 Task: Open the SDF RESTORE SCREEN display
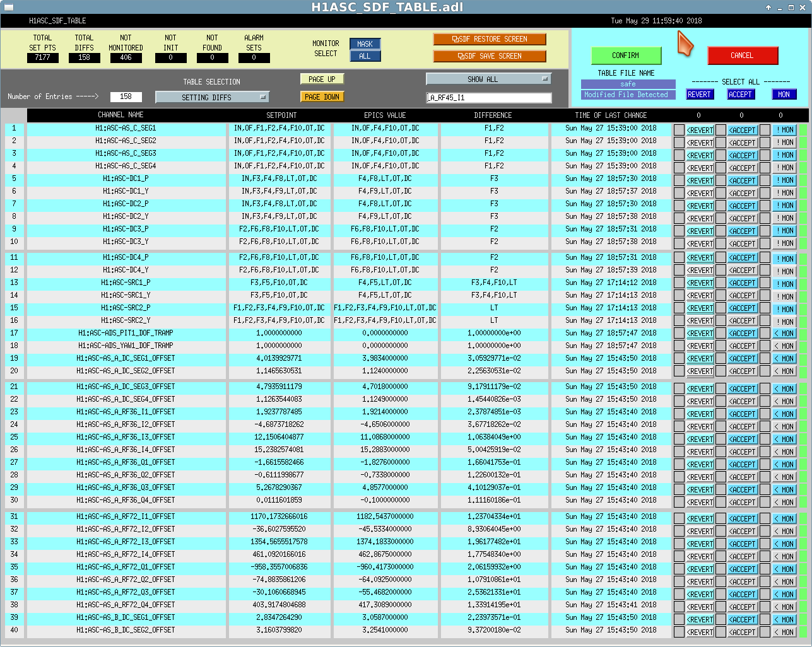point(490,39)
